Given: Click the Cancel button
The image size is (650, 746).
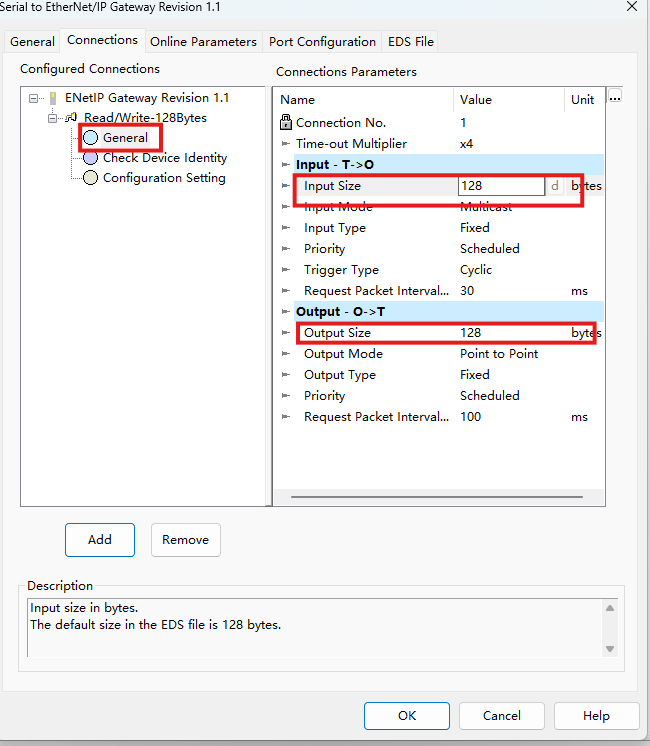Looking at the screenshot, I should tap(502, 716).
